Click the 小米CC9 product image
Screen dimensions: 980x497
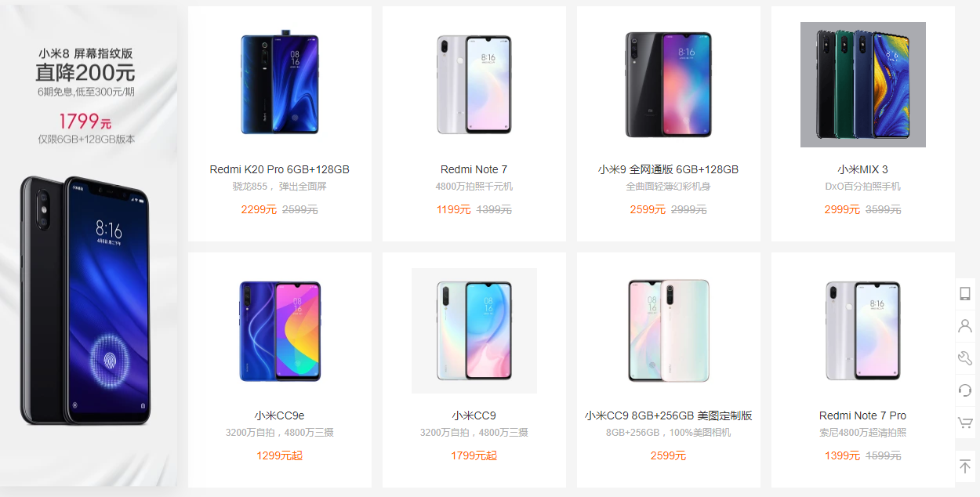(x=474, y=331)
